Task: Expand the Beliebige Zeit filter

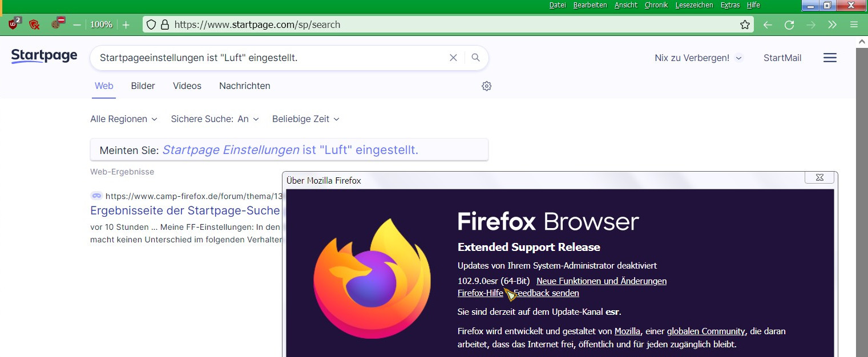Action: (306, 119)
